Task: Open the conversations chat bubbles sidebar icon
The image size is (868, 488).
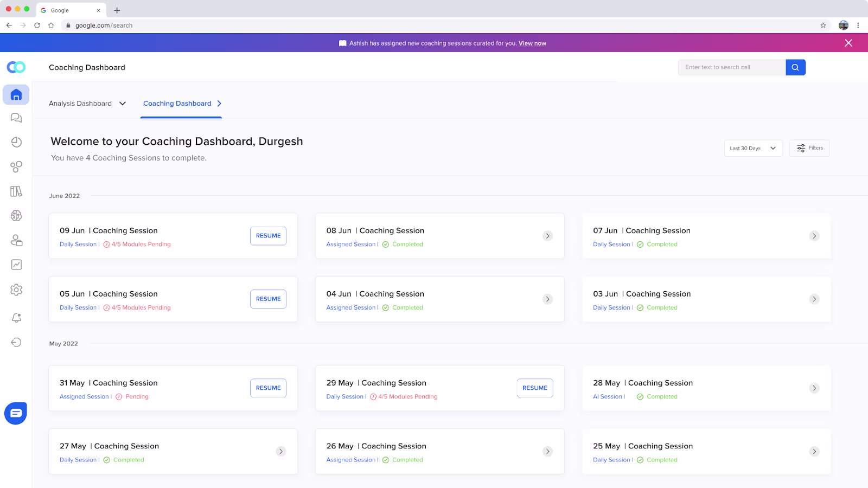Action: point(16,118)
